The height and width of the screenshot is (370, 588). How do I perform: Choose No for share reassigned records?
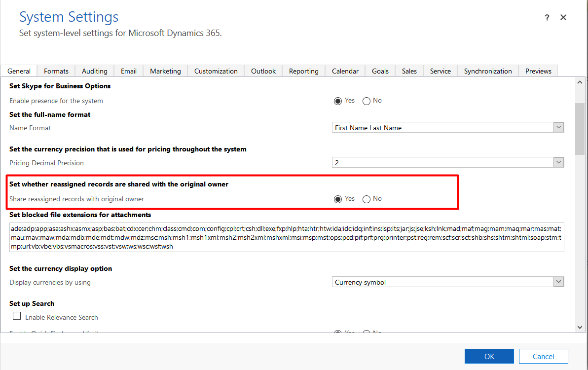coord(367,199)
